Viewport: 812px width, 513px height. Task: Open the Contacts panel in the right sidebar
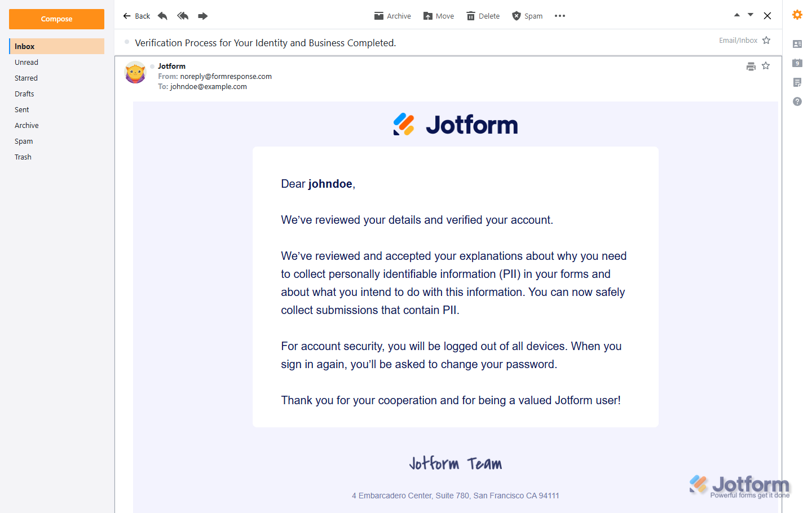797,43
